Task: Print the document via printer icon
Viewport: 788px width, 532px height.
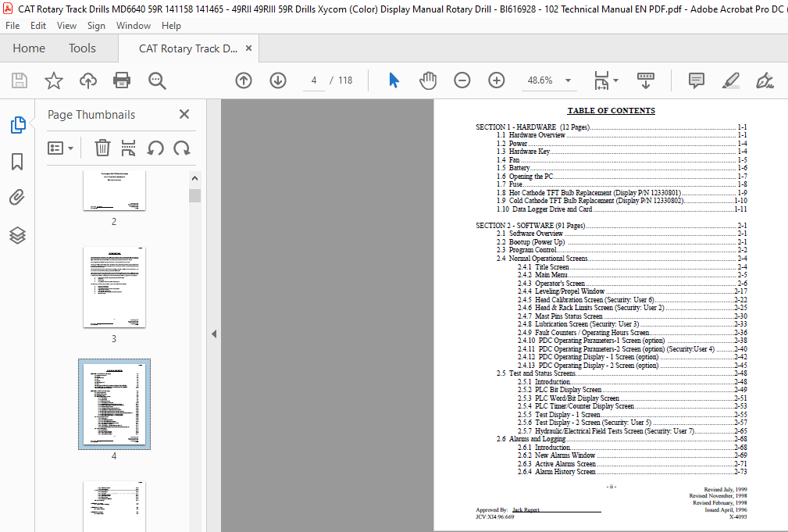Action: [122, 80]
